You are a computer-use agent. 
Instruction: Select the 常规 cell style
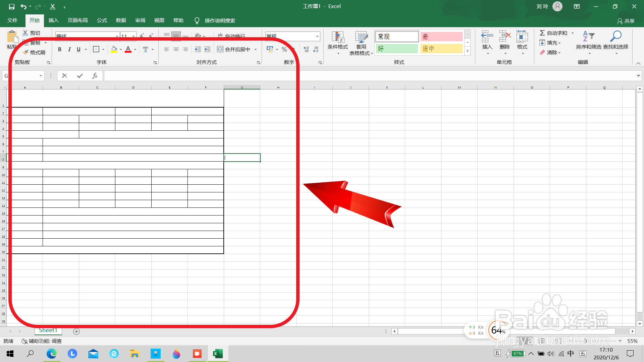coord(397,37)
